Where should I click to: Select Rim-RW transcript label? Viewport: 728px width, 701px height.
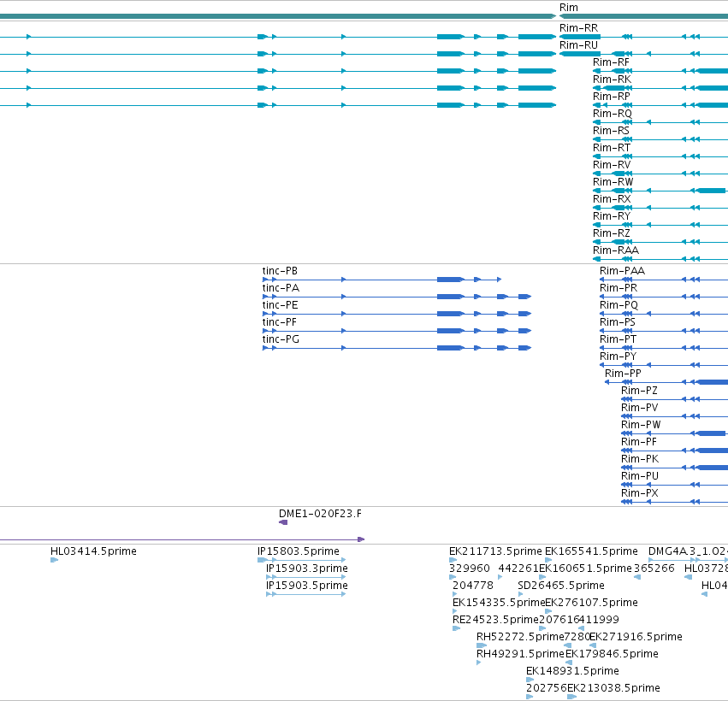pos(613,182)
